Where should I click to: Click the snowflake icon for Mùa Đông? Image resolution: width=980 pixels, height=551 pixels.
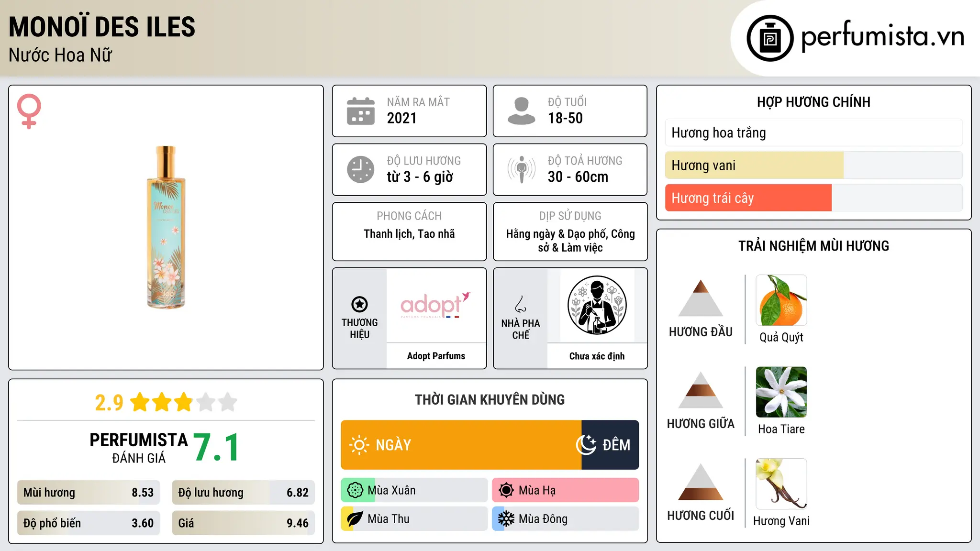point(506,519)
